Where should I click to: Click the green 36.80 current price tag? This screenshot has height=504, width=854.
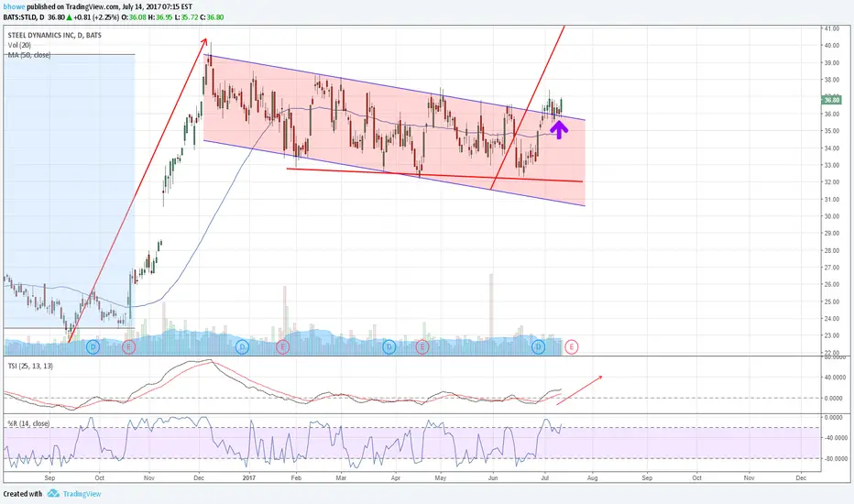pyautogui.click(x=832, y=100)
